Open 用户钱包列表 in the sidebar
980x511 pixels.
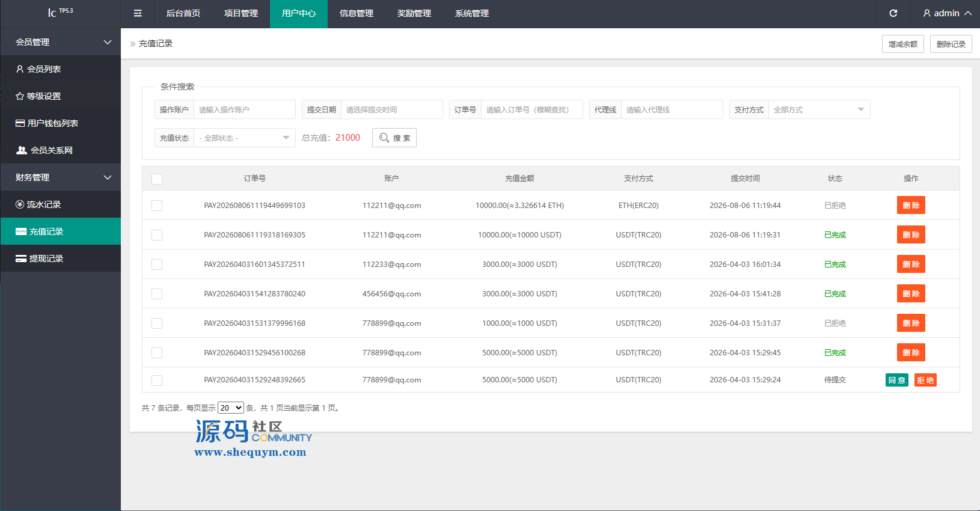coord(60,123)
